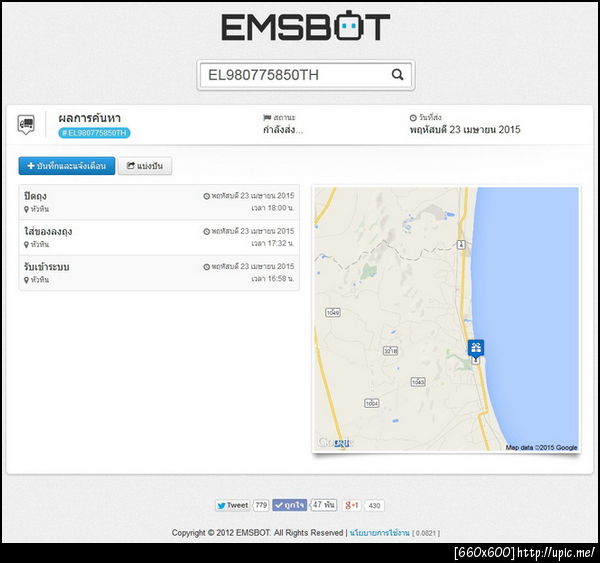Select the 18:00 tracking event row
This screenshot has height=563, width=600.
159,202
